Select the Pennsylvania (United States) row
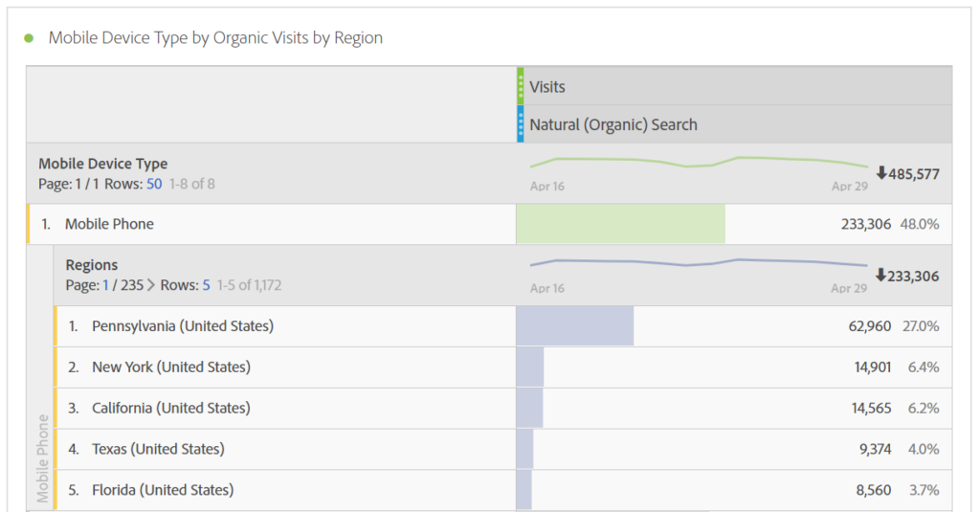This screenshot has width=980, height=512. click(182, 326)
